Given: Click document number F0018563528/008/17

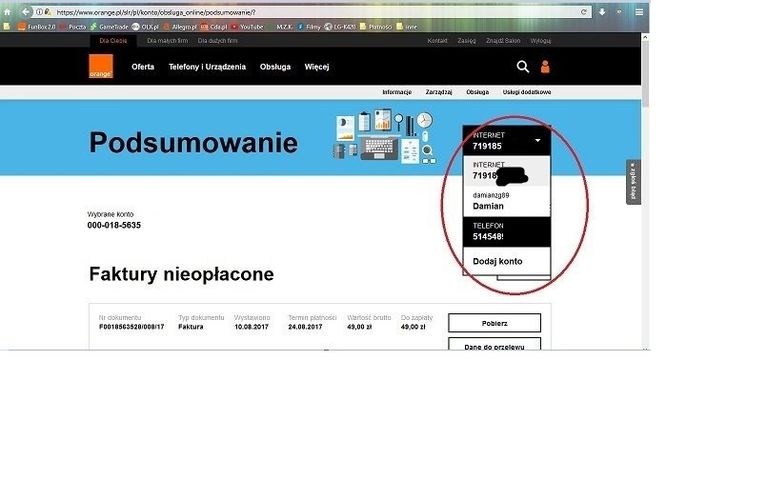Looking at the screenshot, I should 132,326.
